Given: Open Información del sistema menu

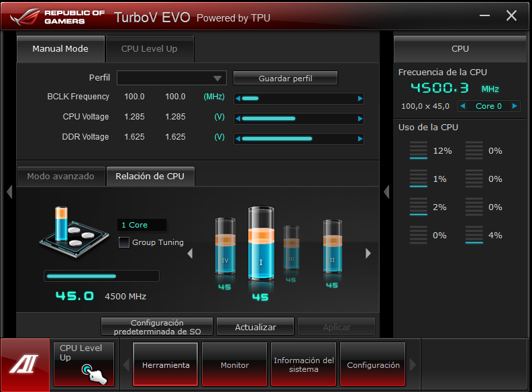Looking at the screenshot, I should pyautogui.click(x=304, y=364).
